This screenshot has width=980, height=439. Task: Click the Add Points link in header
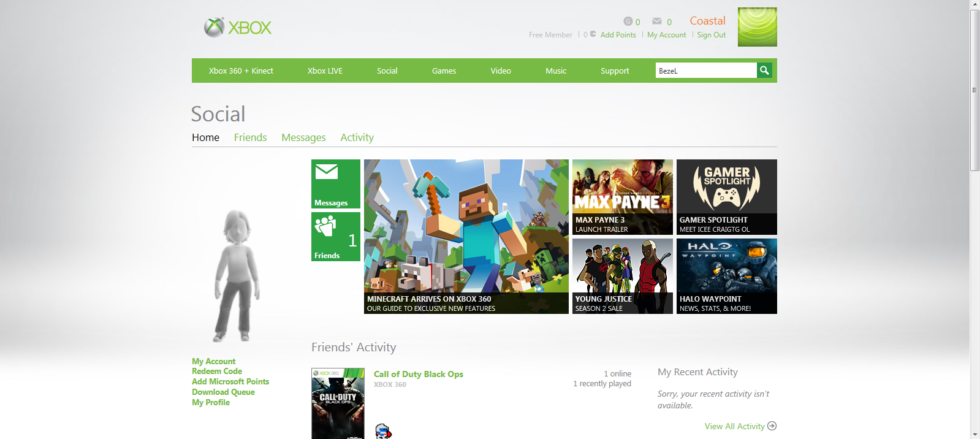618,35
